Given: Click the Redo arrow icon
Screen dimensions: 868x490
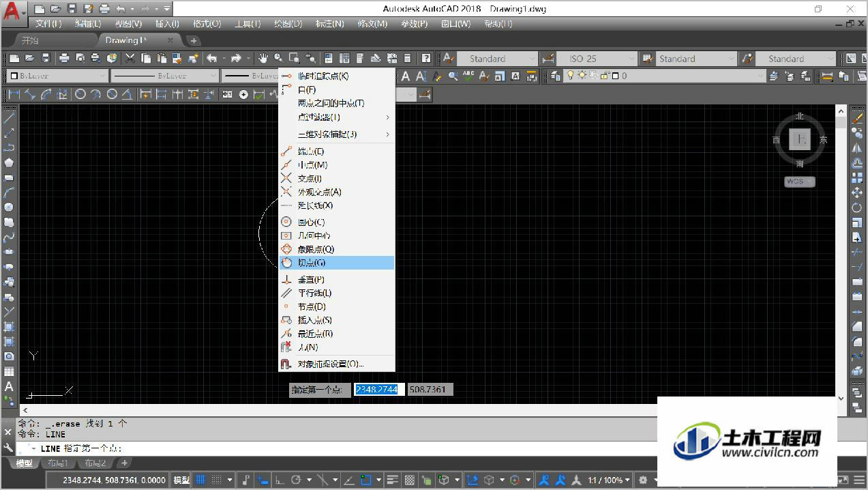Looking at the screenshot, I should pos(236,59).
